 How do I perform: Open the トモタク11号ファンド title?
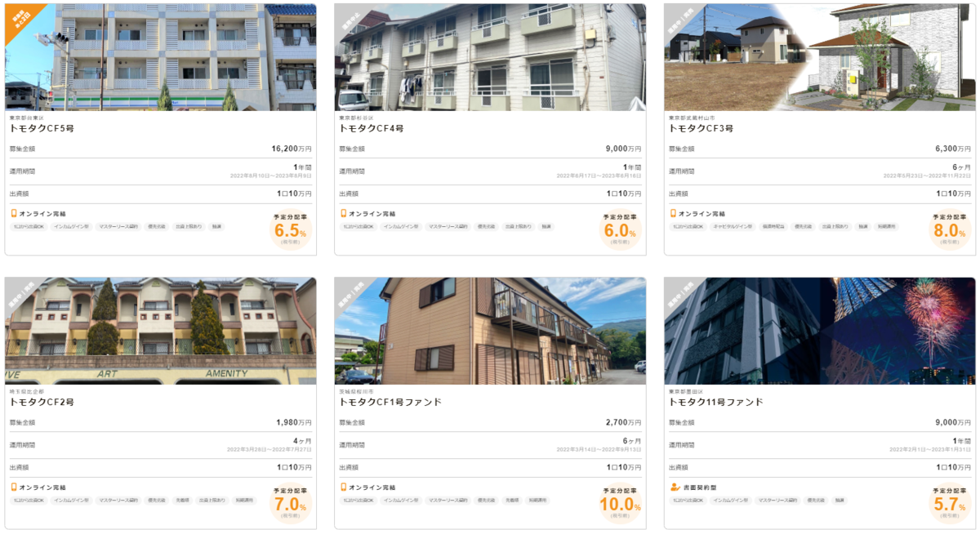tap(716, 403)
